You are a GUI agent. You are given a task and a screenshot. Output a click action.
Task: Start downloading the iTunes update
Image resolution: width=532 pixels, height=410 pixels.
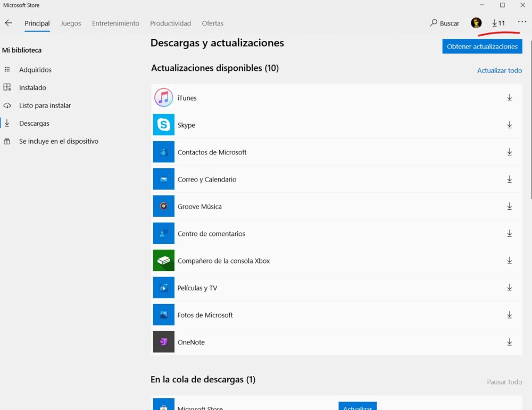tap(510, 97)
